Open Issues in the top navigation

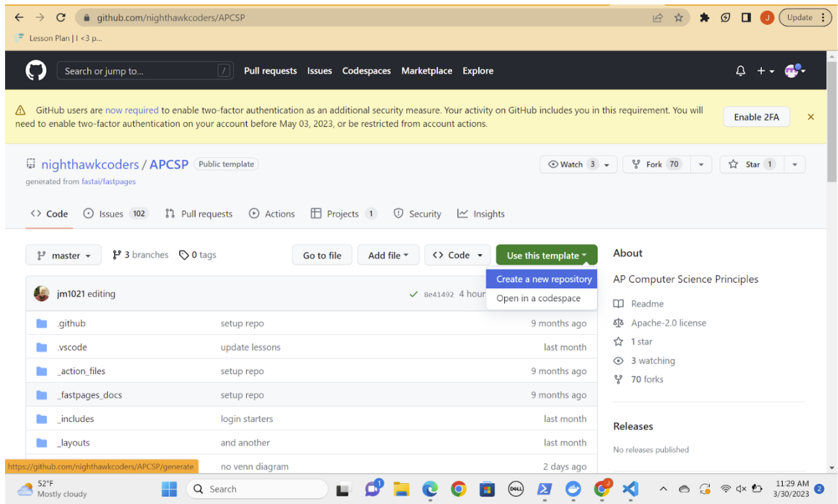pos(320,71)
